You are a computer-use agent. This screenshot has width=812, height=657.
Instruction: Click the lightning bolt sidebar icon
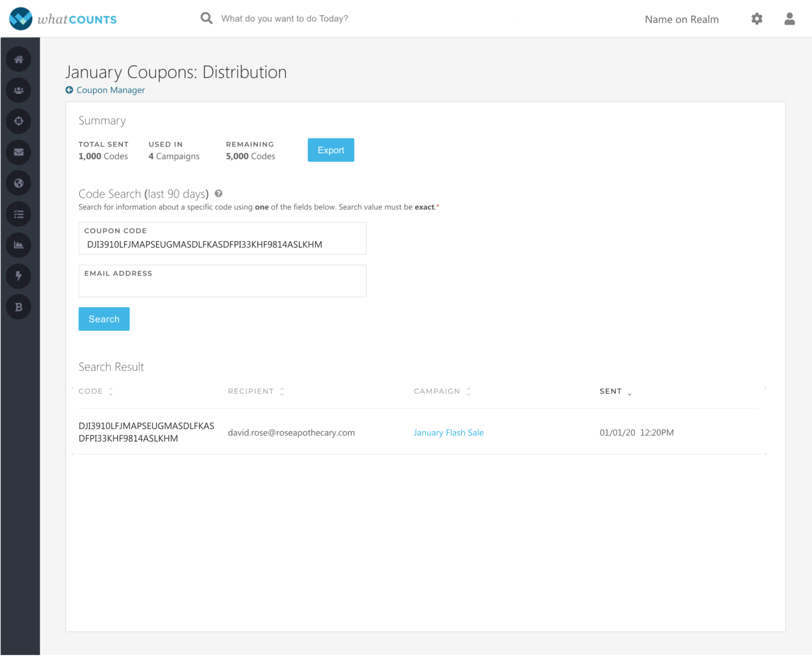click(x=19, y=276)
